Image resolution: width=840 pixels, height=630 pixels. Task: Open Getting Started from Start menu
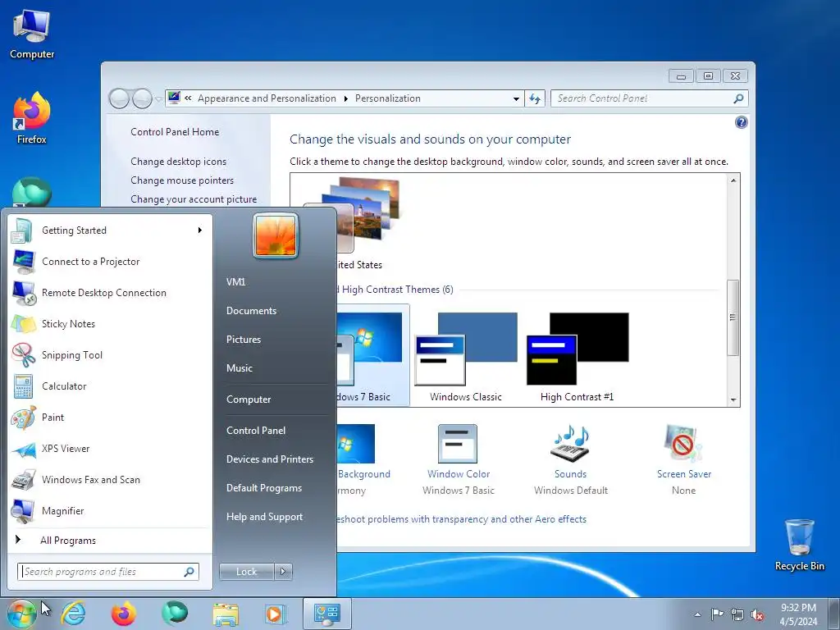click(x=109, y=231)
